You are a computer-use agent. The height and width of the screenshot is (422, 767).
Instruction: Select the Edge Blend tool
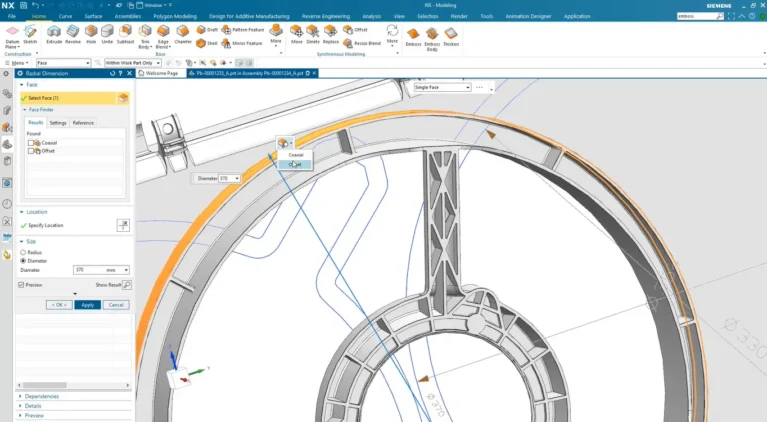click(x=163, y=37)
